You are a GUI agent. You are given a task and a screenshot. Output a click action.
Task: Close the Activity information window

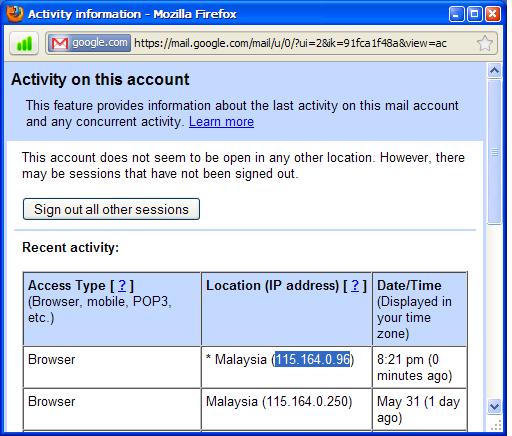(x=493, y=14)
